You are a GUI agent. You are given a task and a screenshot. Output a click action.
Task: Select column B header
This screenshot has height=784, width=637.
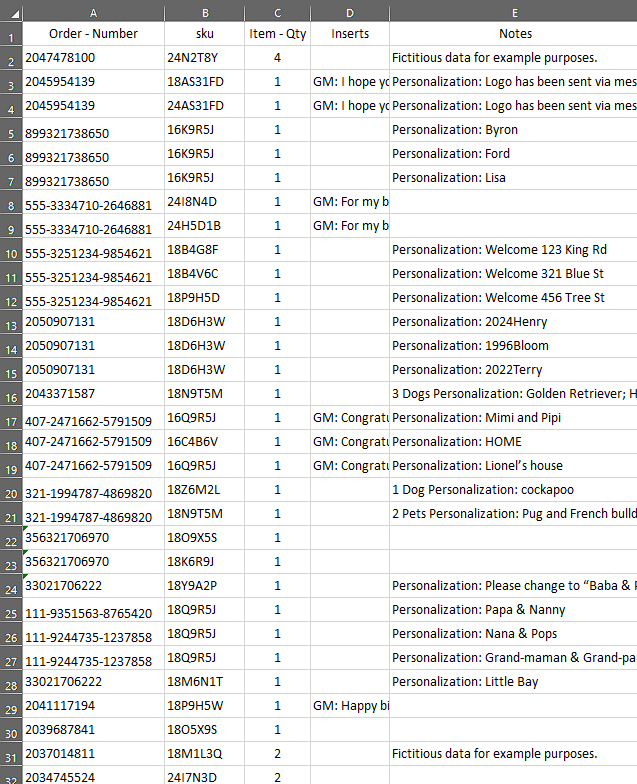[x=204, y=11]
